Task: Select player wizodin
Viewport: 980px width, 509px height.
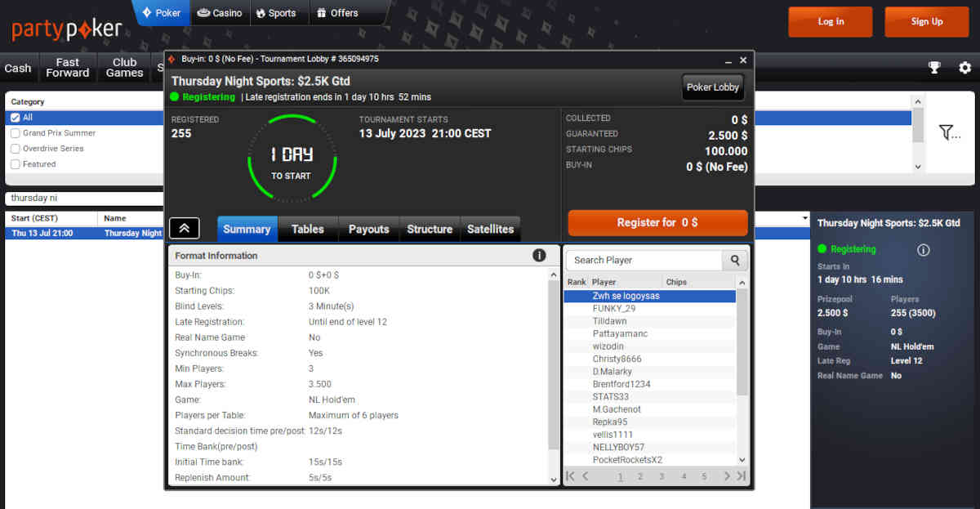Action: pyautogui.click(x=650, y=346)
